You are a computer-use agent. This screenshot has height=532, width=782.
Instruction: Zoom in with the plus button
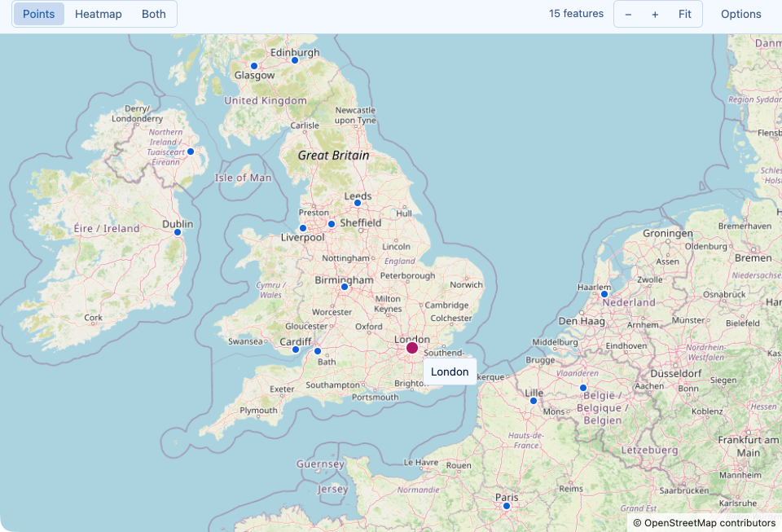(x=655, y=15)
